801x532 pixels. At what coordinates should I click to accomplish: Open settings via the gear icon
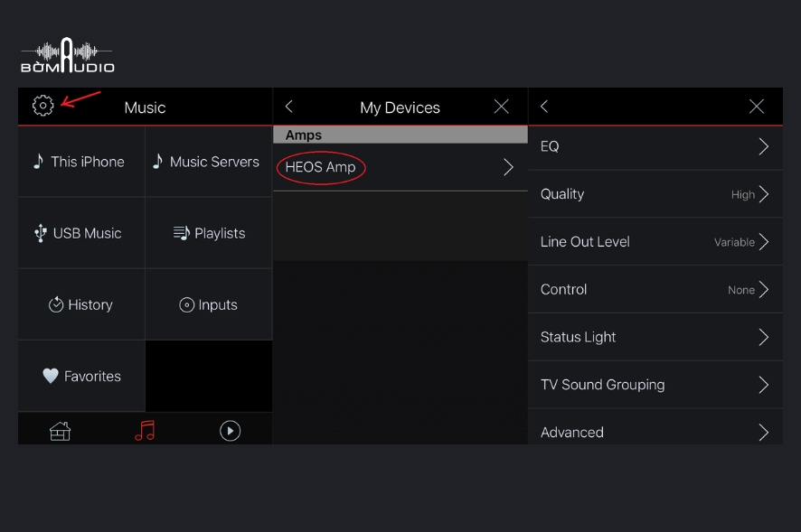pyautogui.click(x=42, y=106)
